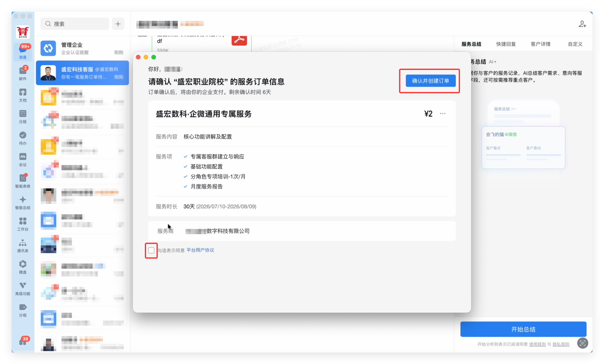
Task: Click the 开始总结 button
Action: (523, 329)
